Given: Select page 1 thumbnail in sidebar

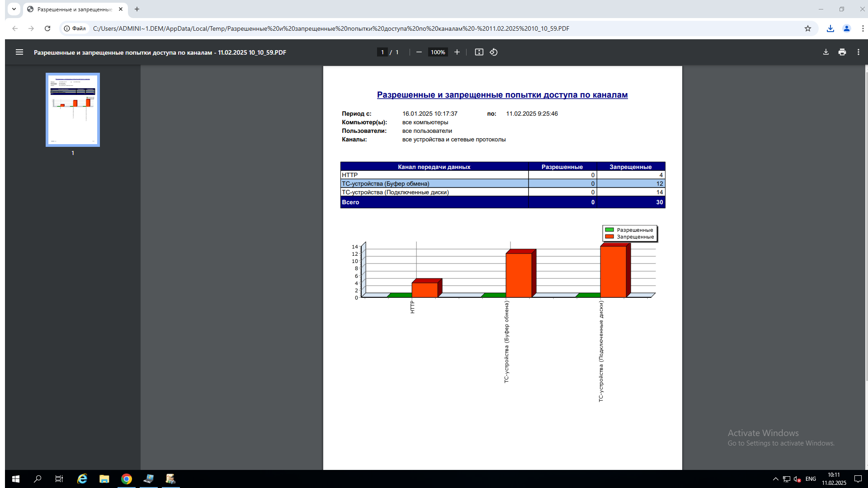Looking at the screenshot, I should pyautogui.click(x=73, y=110).
